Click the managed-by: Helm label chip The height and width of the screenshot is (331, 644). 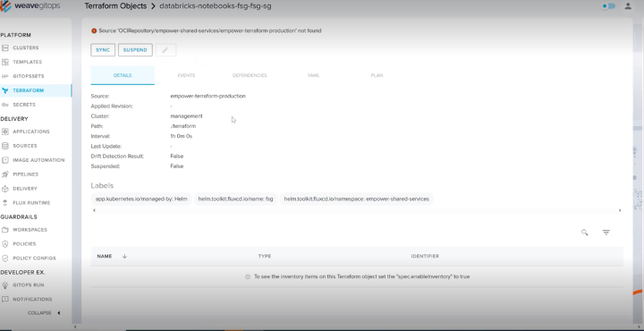point(141,199)
